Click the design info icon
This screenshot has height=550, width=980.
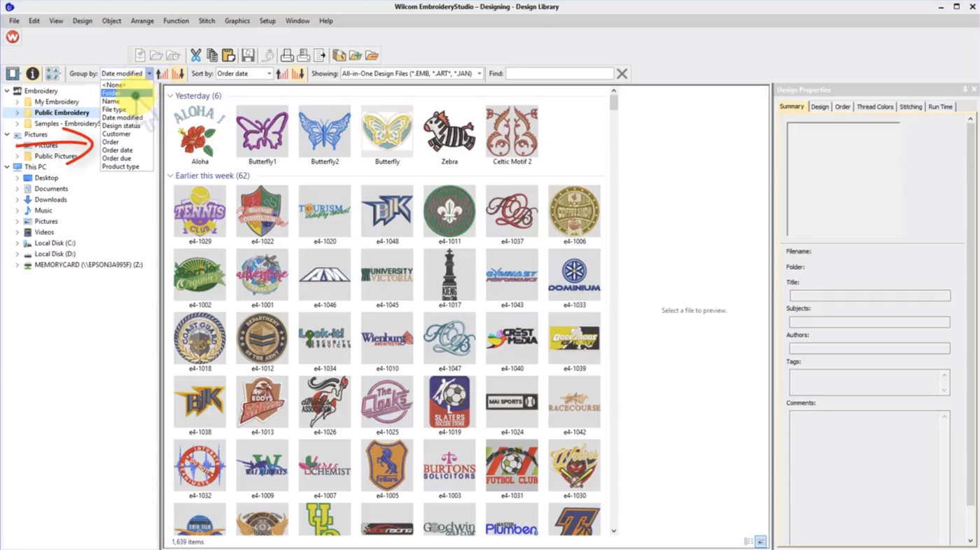[32, 73]
